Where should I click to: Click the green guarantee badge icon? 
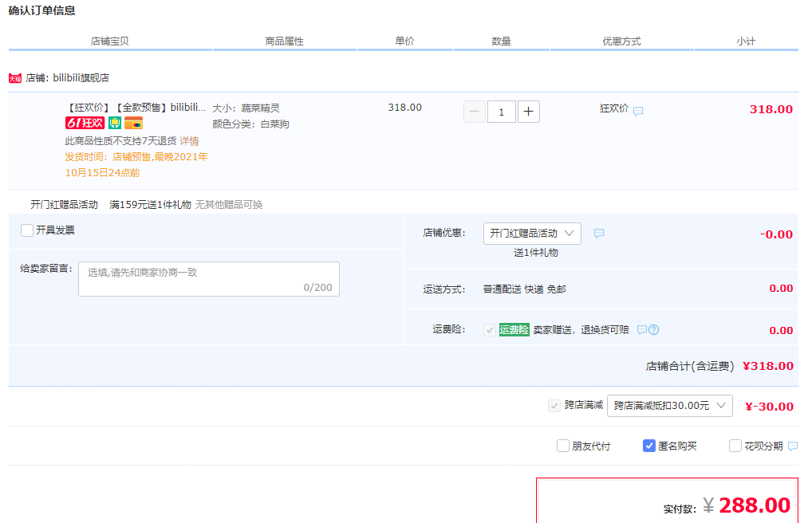[x=115, y=123]
